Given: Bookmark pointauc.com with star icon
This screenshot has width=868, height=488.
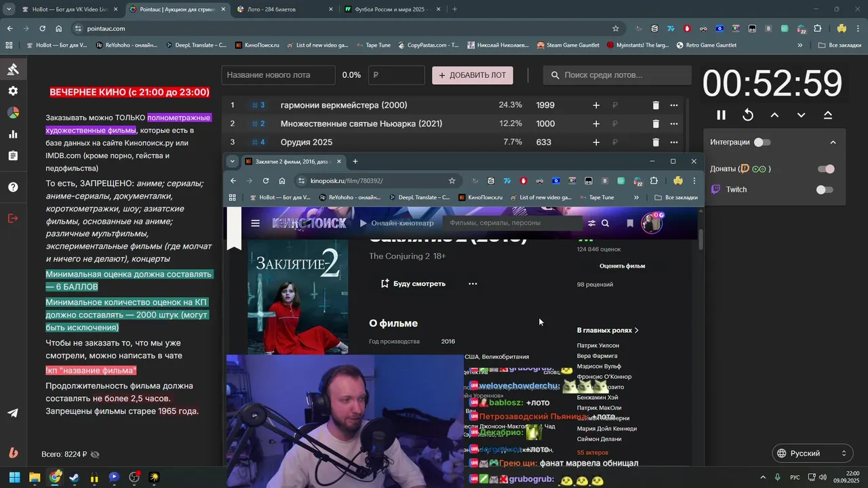Looking at the screenshot, I should tap(616, 28).
